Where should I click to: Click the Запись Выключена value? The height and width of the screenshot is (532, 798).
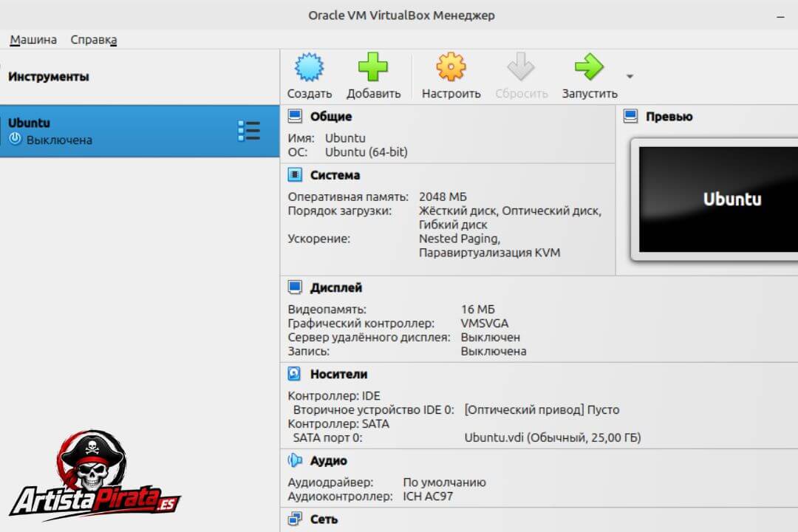click(x=493, y=351)
